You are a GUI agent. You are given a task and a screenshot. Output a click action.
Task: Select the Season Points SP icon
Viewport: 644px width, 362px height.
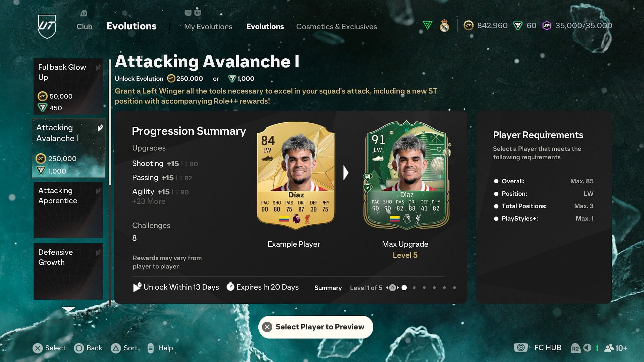pos(546,25)
